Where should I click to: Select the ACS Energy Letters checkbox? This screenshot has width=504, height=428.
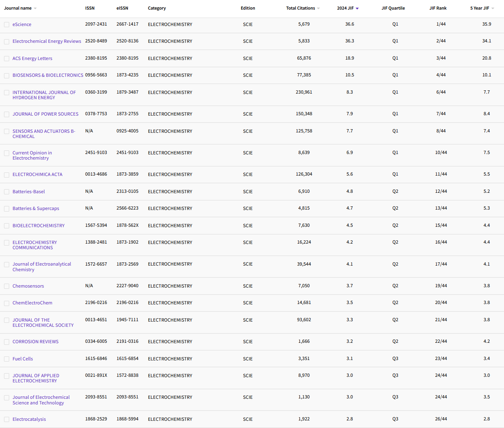6,59
